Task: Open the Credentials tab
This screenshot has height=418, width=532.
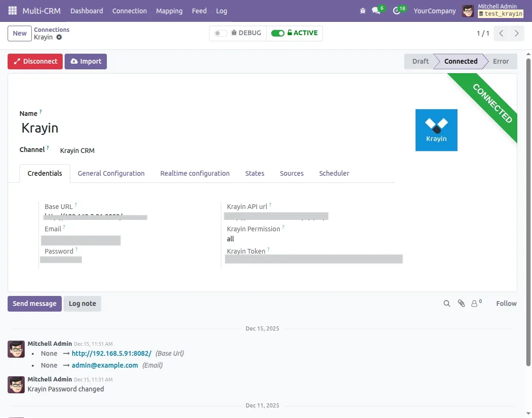Action: pos(45,173)
